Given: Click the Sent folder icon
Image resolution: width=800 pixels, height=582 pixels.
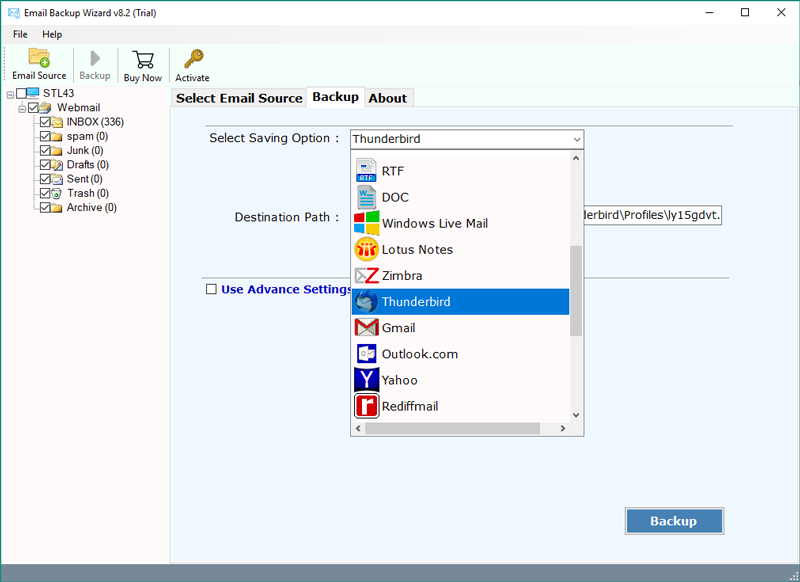Looking at the screenshot, I should tap(57, 179).
